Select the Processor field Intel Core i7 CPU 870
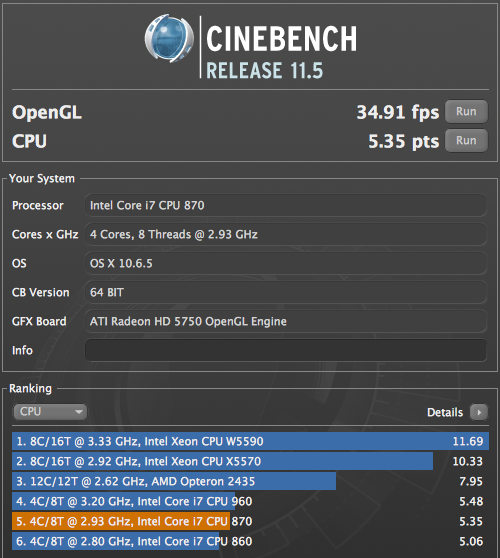Viewport: 500px width, 558px height. tap(286, 205)
